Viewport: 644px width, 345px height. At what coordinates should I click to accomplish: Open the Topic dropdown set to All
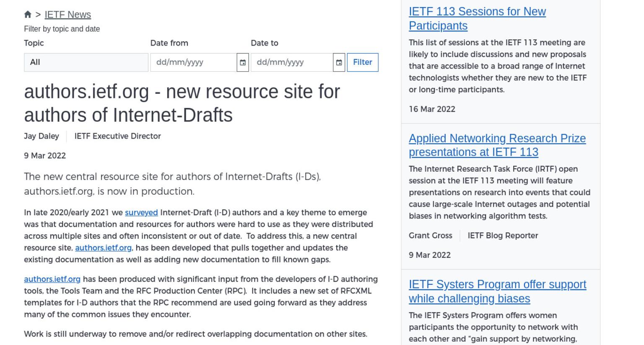point(86,62)
